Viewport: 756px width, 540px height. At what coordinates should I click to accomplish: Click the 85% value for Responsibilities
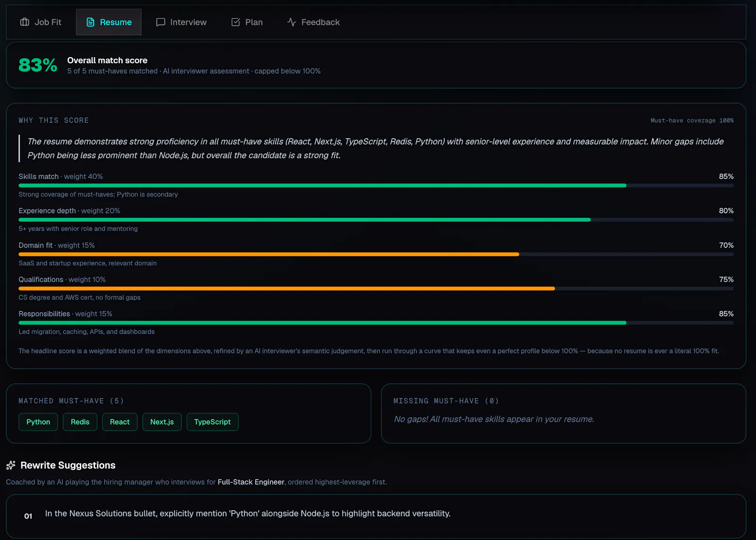726,314
